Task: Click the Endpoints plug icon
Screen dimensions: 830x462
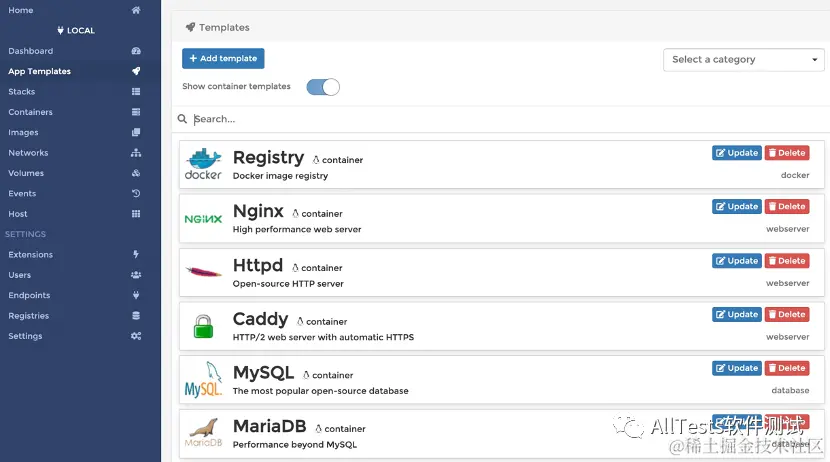Action: (x=136, y=295)
